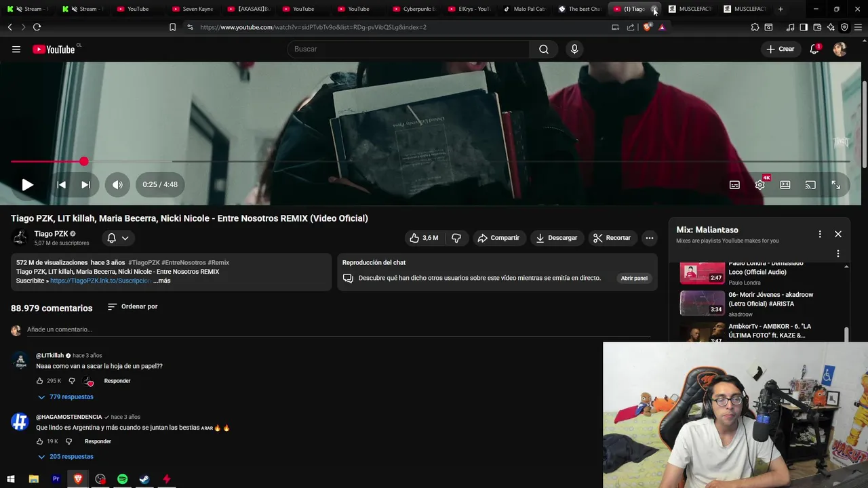Focus the Añade un comentario field
Screen dimensions: 868x488
coord(338,330)
